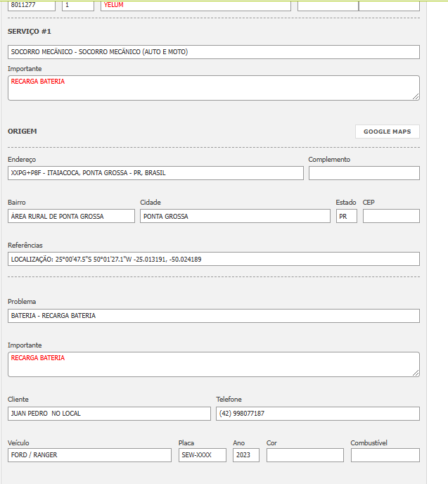The image size is (448, 484).
Task: Focus the Cidade field with Ponta Grossa
Action: 235,216
